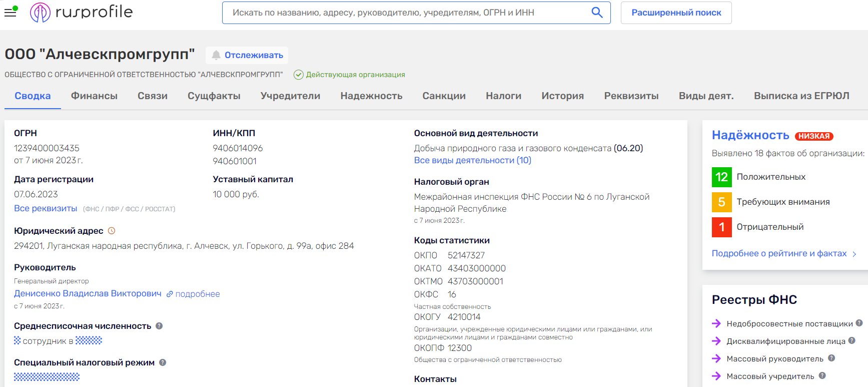The width and height of the screenshot is (868, 387).
Task: Select the Сводка tab
Action: tap(33, 96)
